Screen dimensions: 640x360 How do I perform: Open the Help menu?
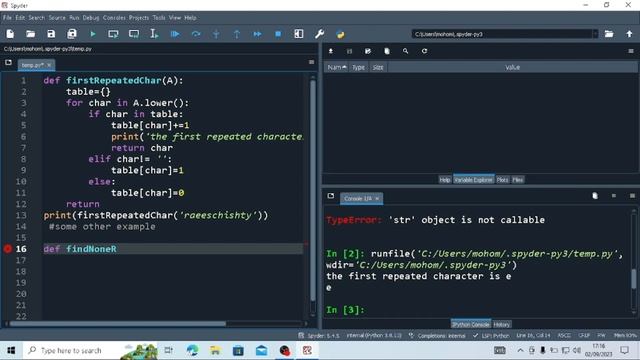tap(190, 18)
